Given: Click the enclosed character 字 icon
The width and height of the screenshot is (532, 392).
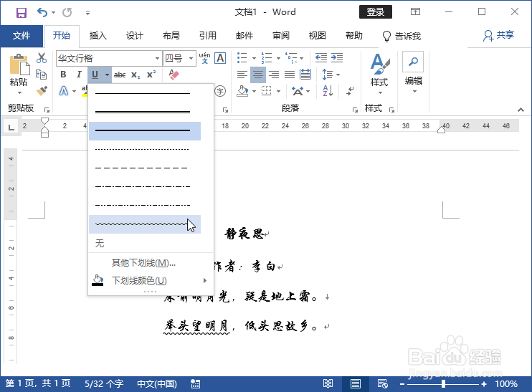Looking at the screenshot, I should pos(221,91).
